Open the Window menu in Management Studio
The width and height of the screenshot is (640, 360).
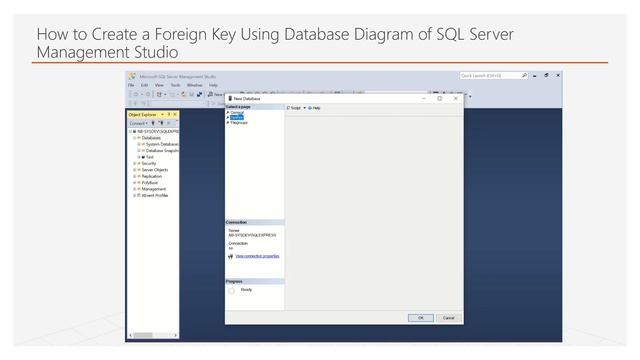tap(195, 85)
